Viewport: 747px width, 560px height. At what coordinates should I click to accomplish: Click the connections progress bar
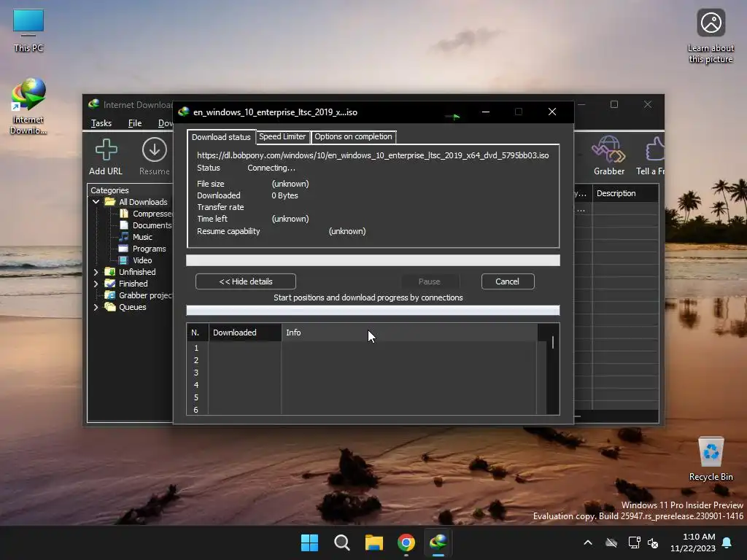click(x=373, y=311)
